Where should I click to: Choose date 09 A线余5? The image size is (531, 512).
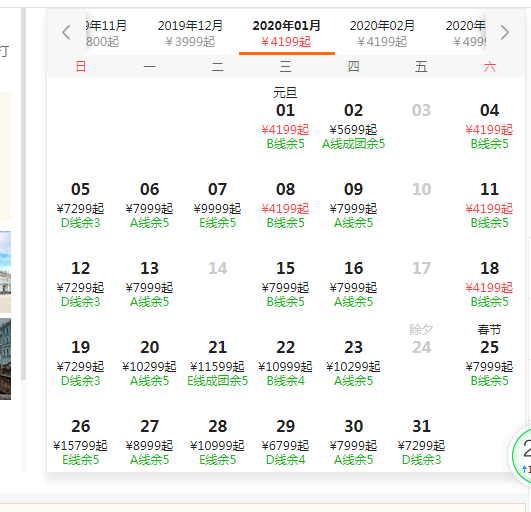[x=354, y=205]
